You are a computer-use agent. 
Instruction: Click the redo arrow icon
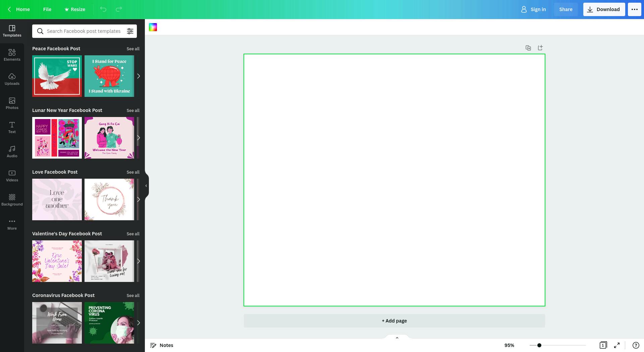point(119,9)
